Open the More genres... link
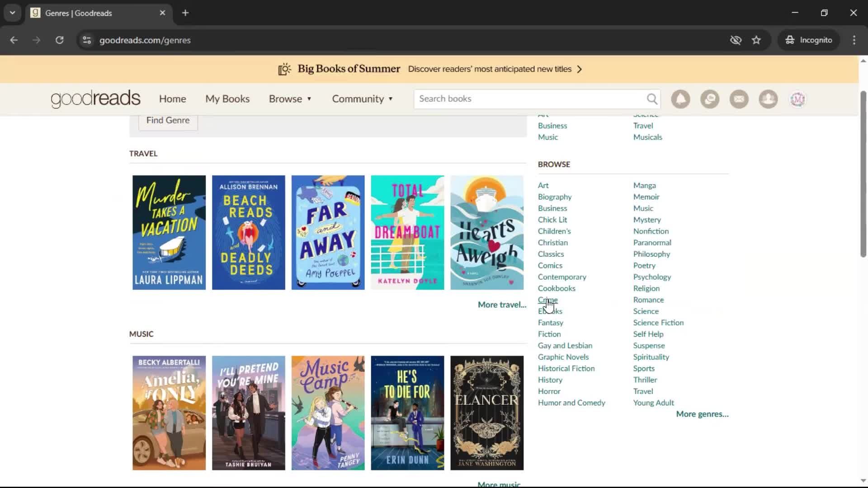This screenshot has height=488, width=868. tap(702, 414)
